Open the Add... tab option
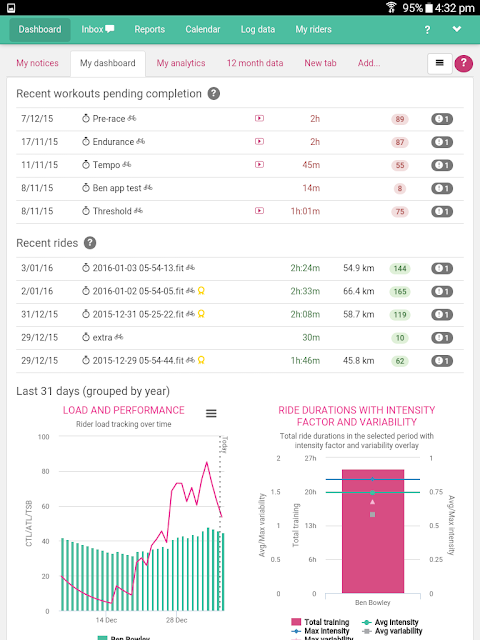Screen dimensions: 480x640 click(369, 63)
